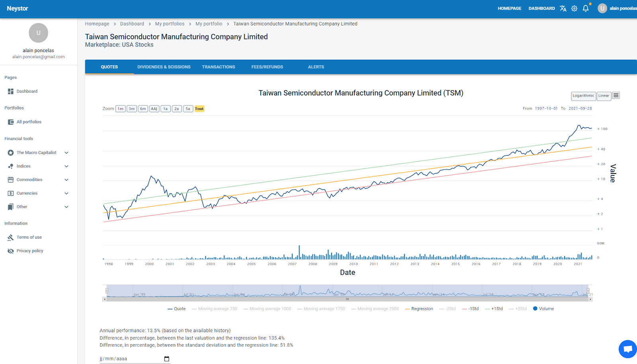This screenshot has height=364, width=637.
Task: Toggle -1Std legend item
Action: 471,309
